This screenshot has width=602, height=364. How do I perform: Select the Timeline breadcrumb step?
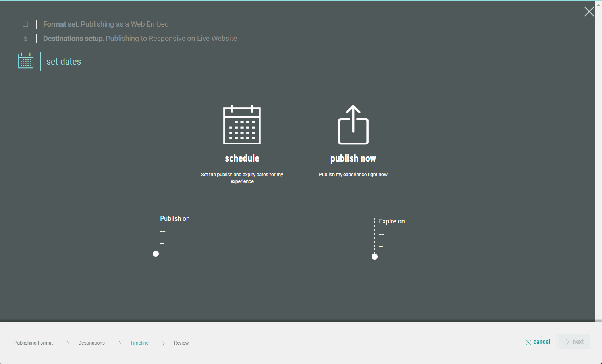coord(139,343)
